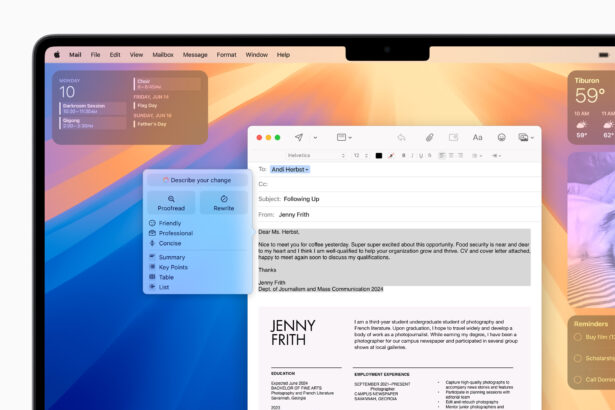The height and width of the screenshot is (410, 615).
Task: Open the header fields dropdown in compose toolbar
Action: 344,137
